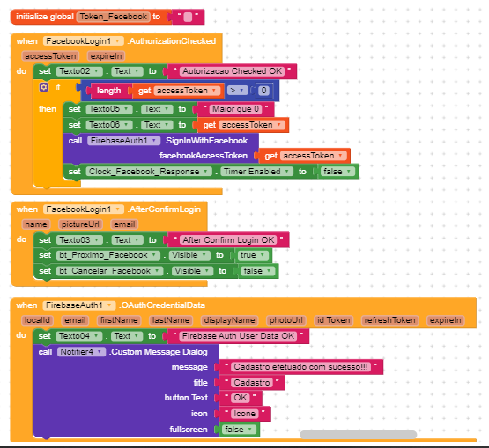Select the pictureUrl parameter in AfterConfirmLogin
This screenshot has width=489, height=448.
pos(80,224)
